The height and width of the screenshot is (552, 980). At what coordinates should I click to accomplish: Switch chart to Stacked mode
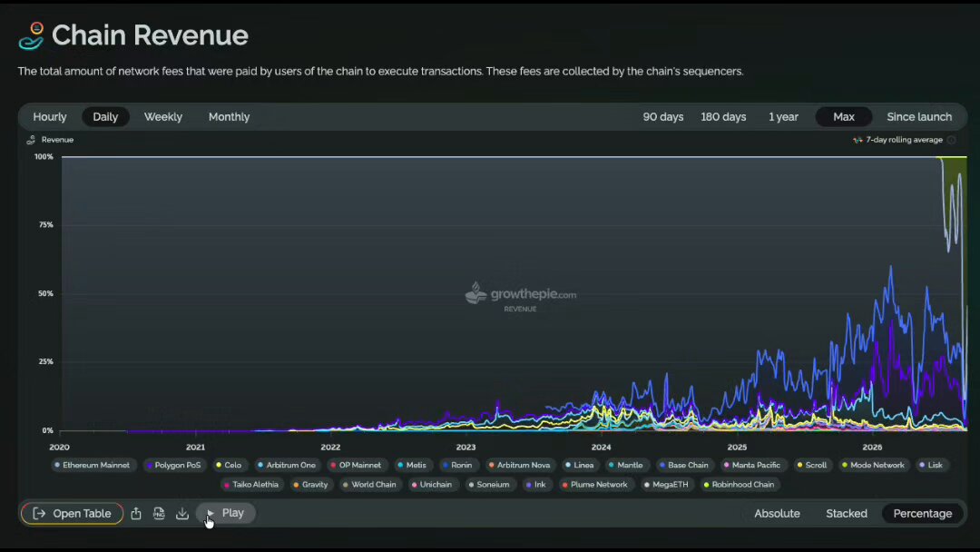(x=847, y=513)
